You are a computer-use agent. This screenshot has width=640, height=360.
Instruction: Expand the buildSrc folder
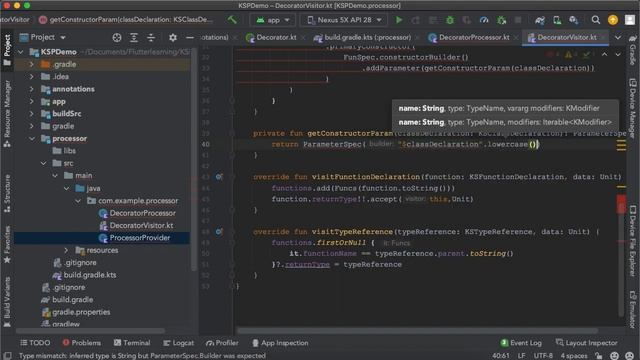point(32,113)
